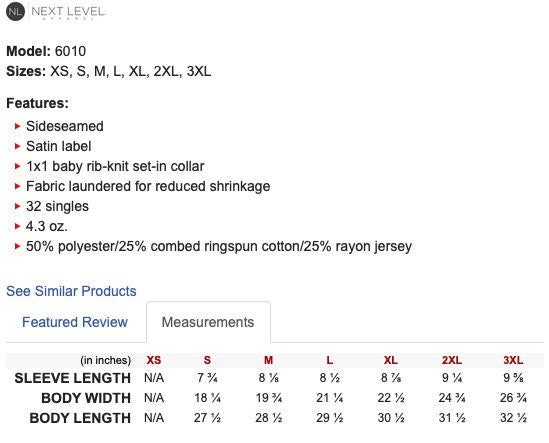Select the M size column header
Screen dimensions: 549x443
[x=269, y=360]
